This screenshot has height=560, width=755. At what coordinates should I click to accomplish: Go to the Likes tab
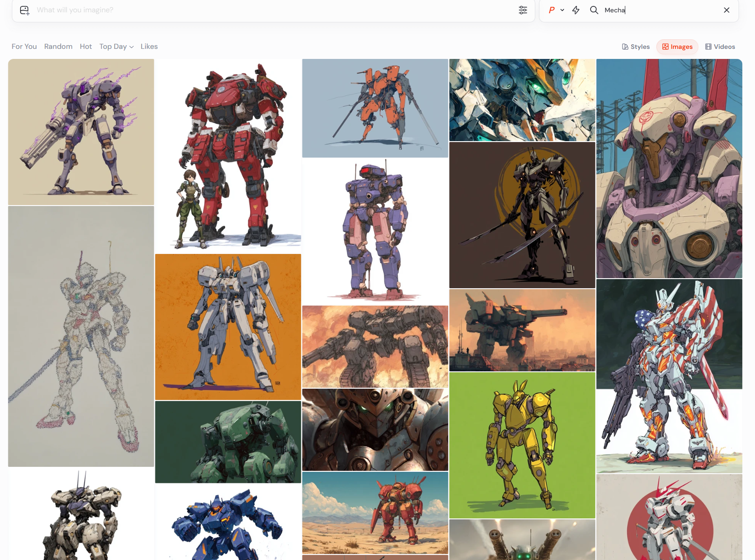click(x=149, y=47)
